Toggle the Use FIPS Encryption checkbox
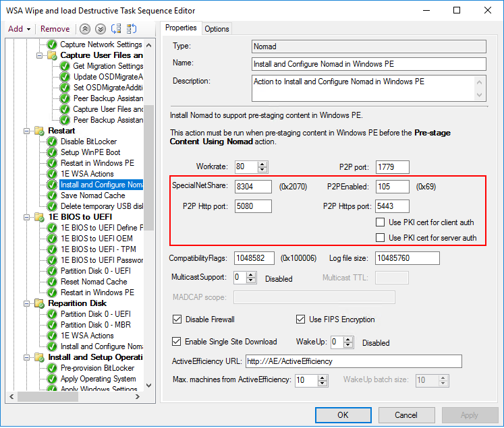The height and width of the screenshot is (428, 504). point(301,319)
